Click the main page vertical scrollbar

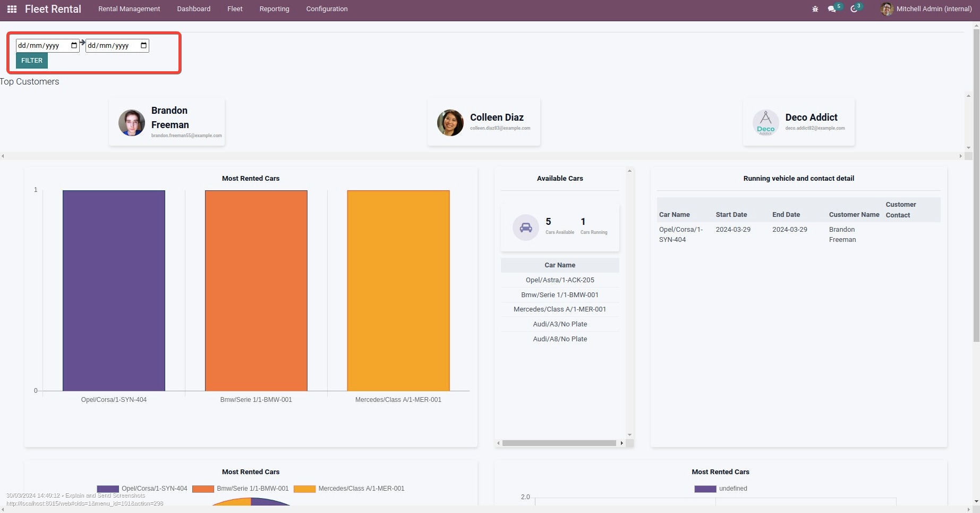pyautogui.click(x=976, y=186)
